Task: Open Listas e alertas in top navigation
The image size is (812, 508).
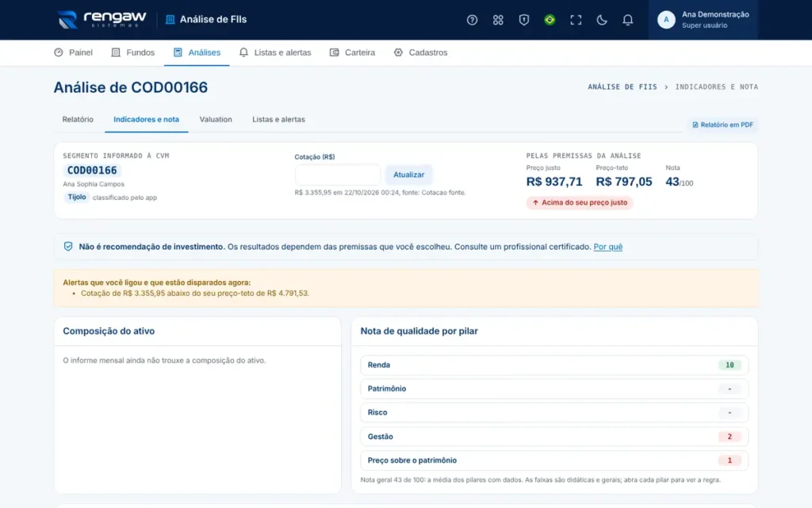Action: pos(275,52)
